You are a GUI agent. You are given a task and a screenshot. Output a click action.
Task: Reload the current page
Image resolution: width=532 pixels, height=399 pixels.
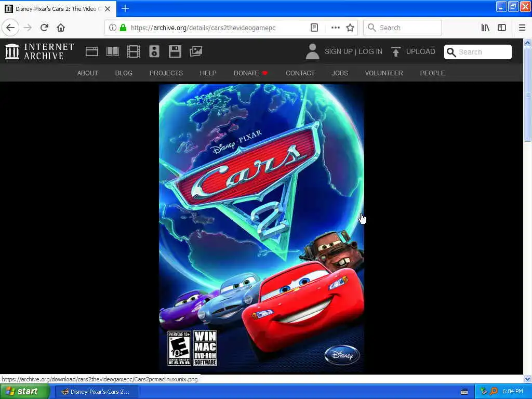pyautogui.click(x=44, y=28)
